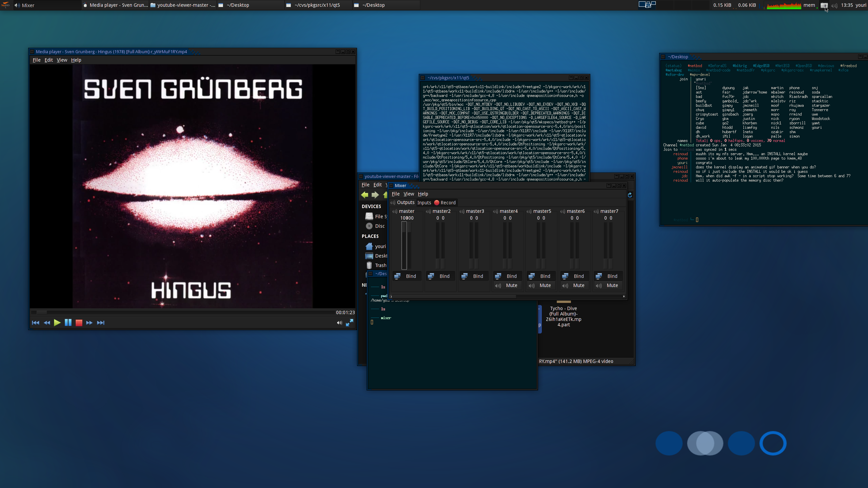Open the Media player Help menu
This screenshot has height=488, width=868.
point(76,60)
